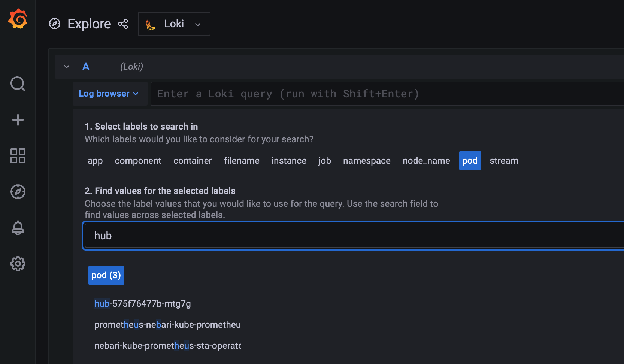624x364 pixels.
Task: Click the share shortened link icon
Action: (123, 24)
